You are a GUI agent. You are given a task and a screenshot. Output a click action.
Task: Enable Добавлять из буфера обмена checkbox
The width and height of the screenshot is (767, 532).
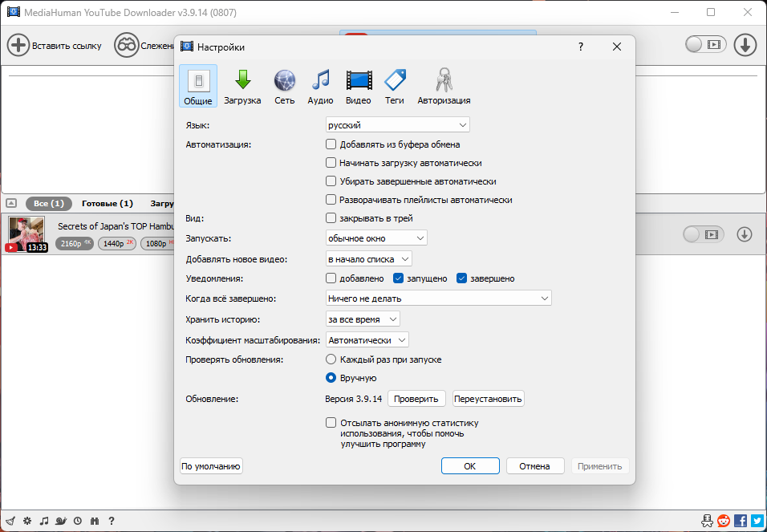(331, 144)
